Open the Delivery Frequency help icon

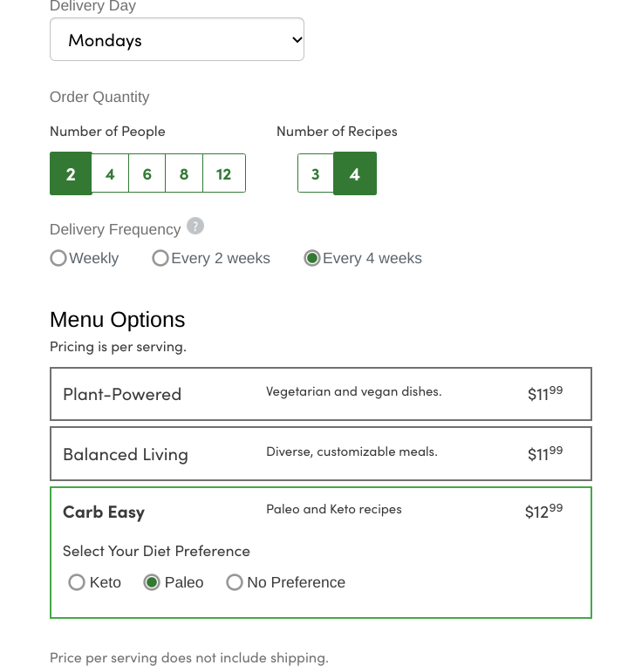[196, 227]
